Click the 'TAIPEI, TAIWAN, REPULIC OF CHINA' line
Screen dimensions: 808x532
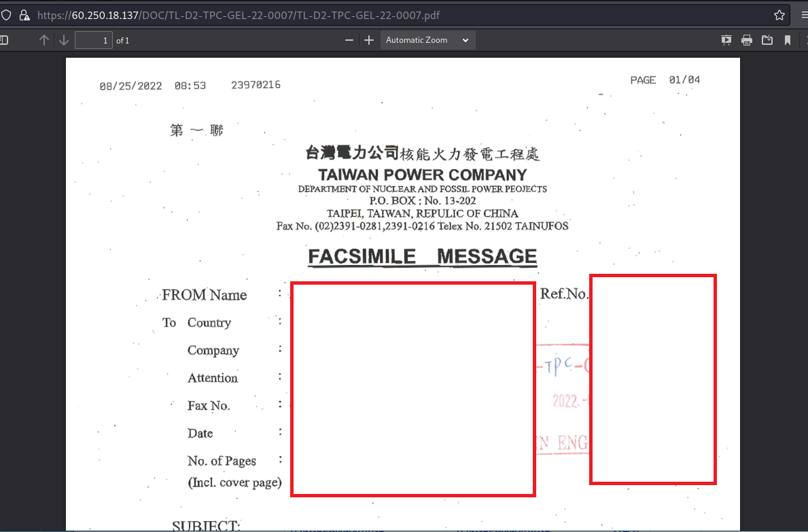(423, 213)
